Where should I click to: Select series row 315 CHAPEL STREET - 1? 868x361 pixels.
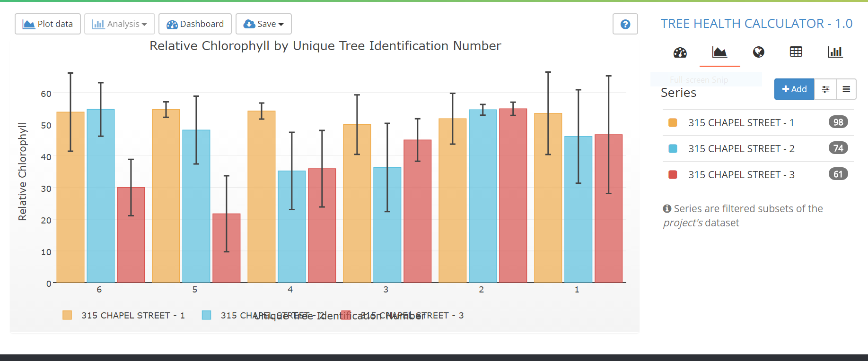758,123
